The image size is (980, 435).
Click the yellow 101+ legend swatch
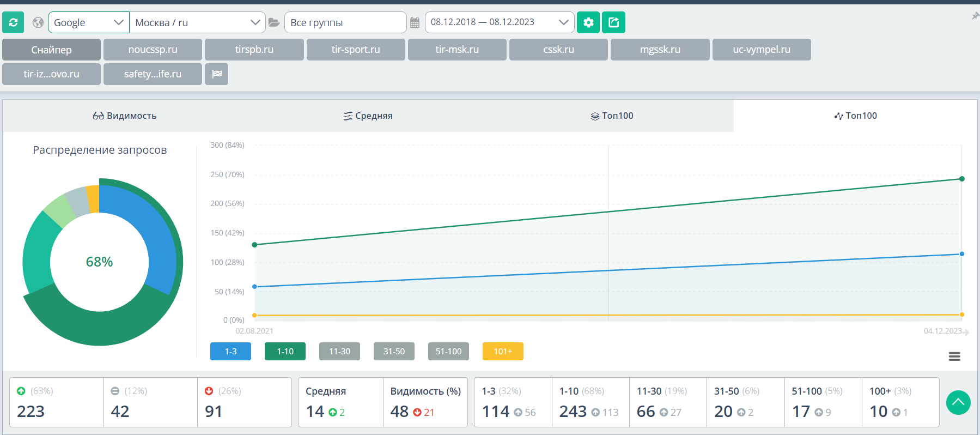503,352
